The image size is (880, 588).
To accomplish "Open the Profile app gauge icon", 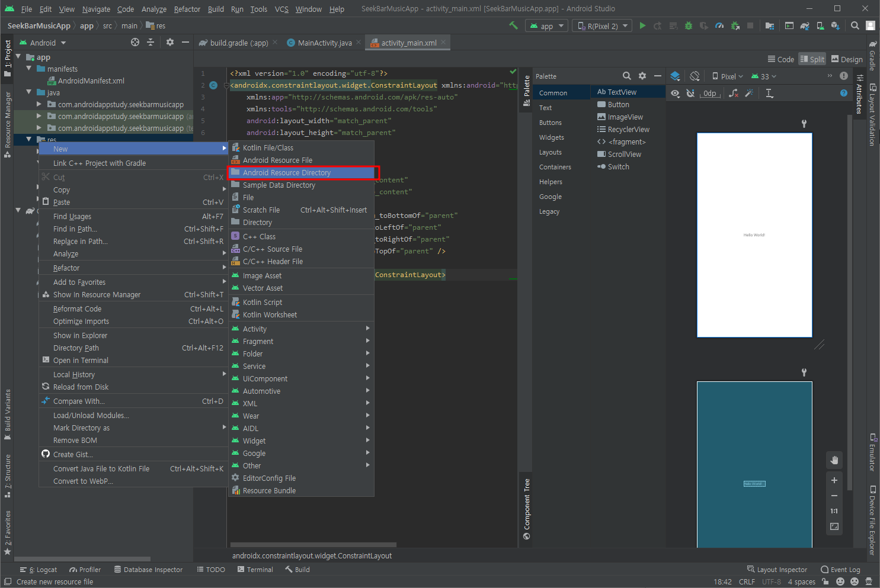I will coord(719,25).
